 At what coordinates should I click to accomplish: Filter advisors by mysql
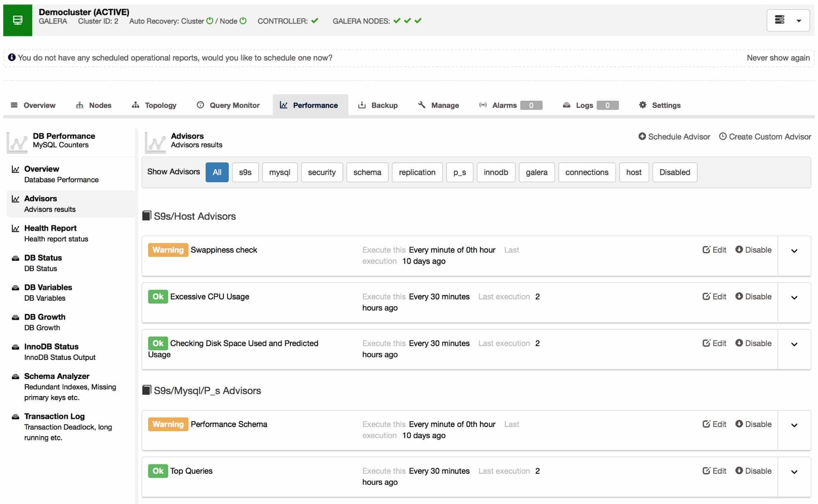[279, 172]
